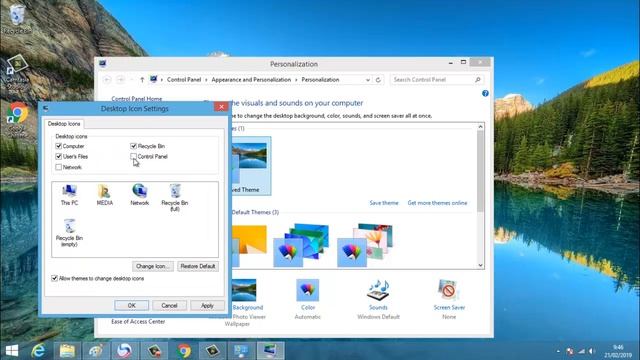Open the Ease of Access Center link

pos(138,322)
